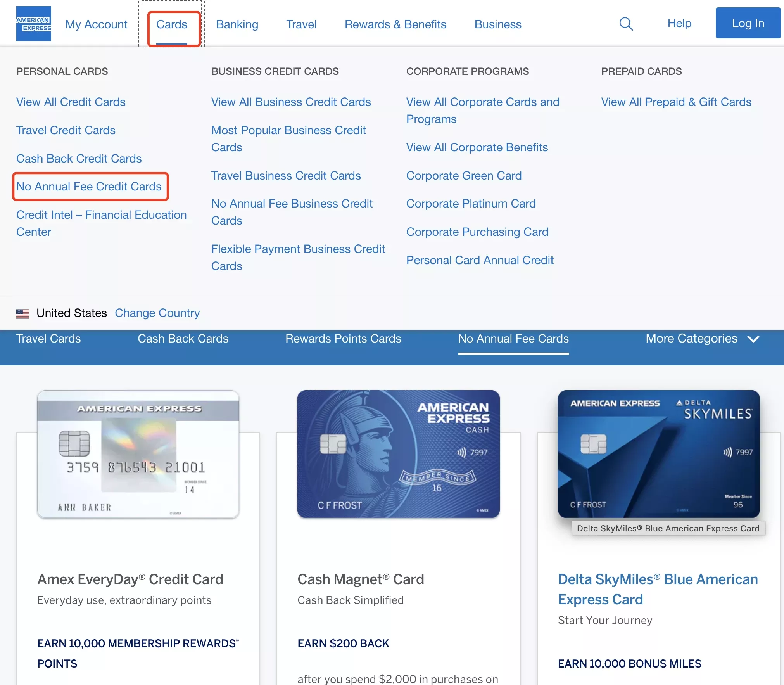Image resolution: width=784 pixels, height=685 pixels.
Task: Click EARN 10,000 MEMBERSHIP REWARDS POINTS text
Action: tap(138, 654)
